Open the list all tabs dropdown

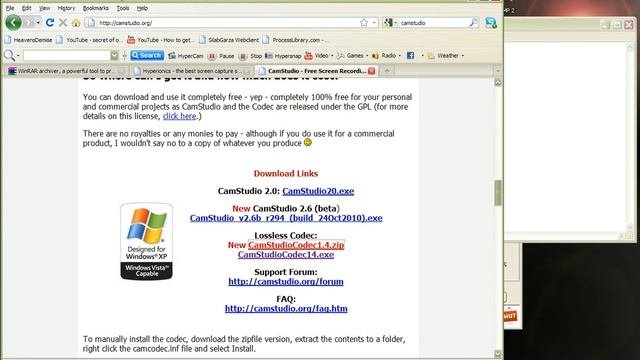click(x=498, y=71)
